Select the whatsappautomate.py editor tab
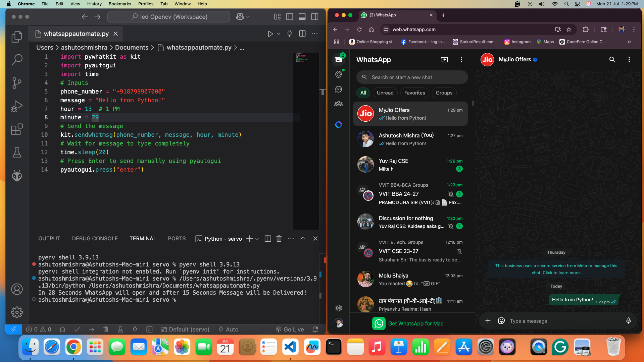This screenshot has width=644, height=362. (76, 34)
